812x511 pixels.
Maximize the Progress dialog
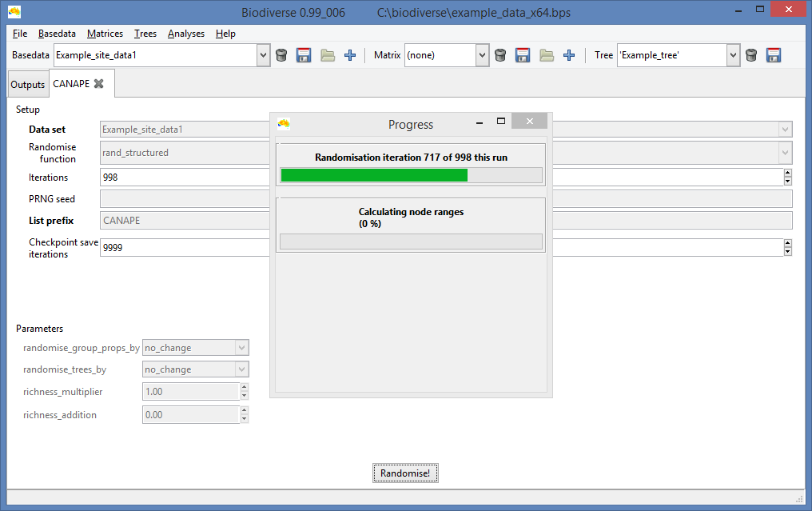tap(501, 122)
